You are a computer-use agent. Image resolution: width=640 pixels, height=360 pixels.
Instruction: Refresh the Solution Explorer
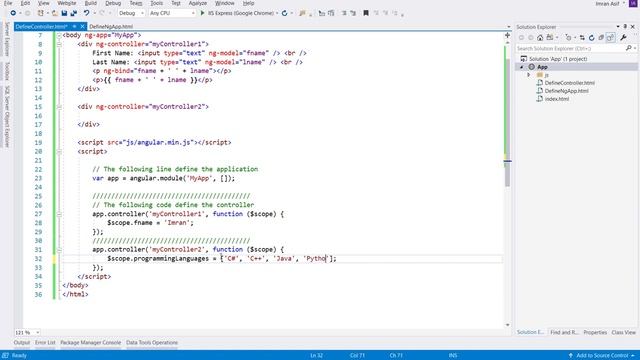pyautogui.click(x=591, y=38)
